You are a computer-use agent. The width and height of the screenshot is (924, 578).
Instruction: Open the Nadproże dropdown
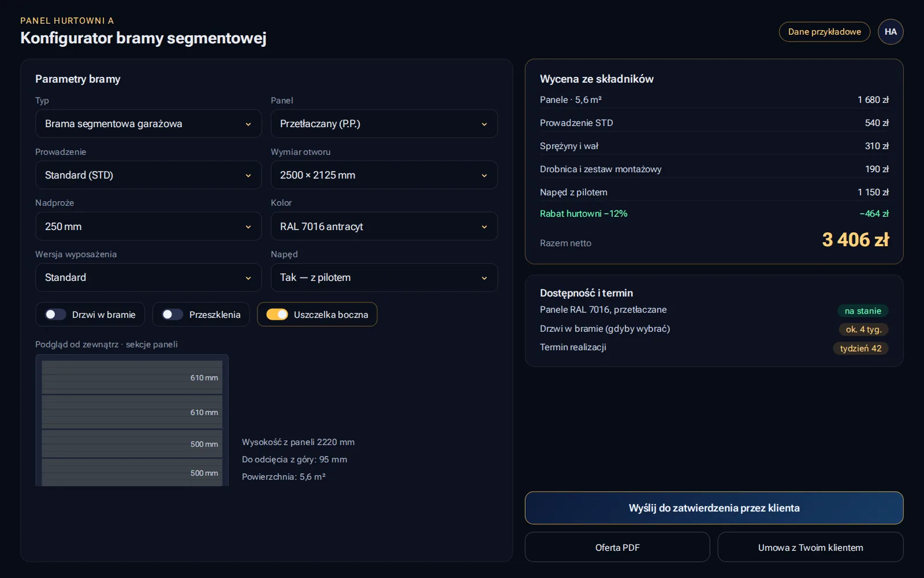pos(148,227)
